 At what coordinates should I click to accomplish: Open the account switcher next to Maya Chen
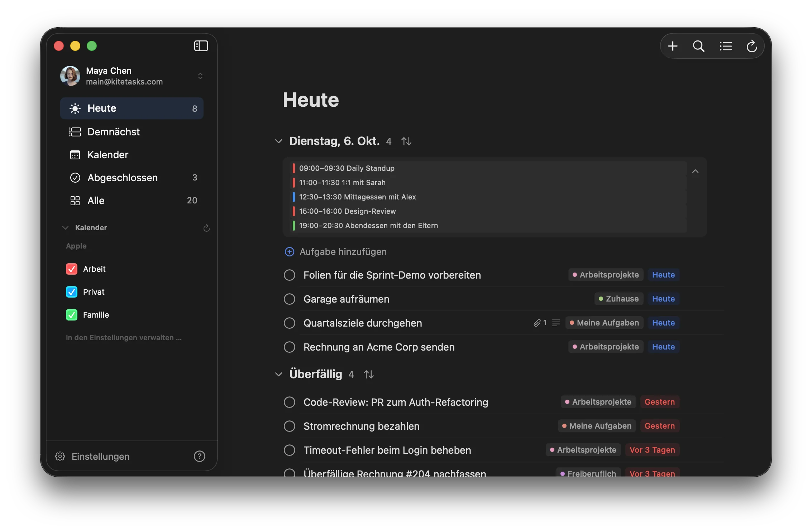pyautogui.click(x=200, y=76)
